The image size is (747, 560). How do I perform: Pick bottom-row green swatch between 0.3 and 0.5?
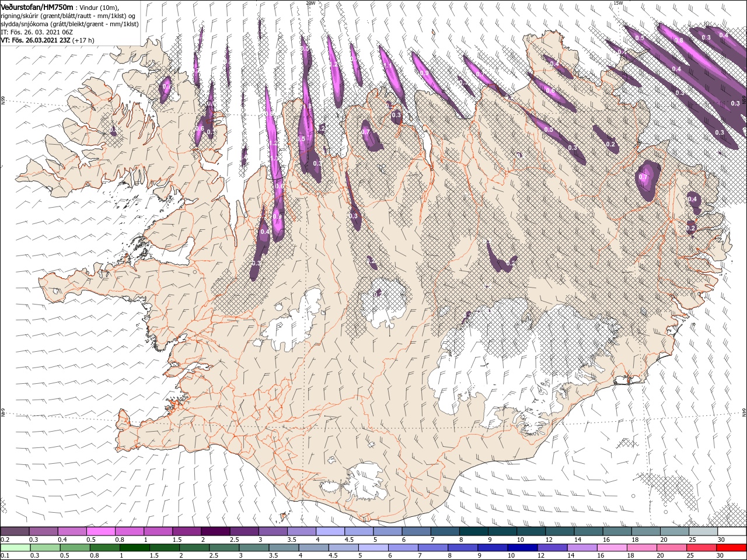point(44,548)
